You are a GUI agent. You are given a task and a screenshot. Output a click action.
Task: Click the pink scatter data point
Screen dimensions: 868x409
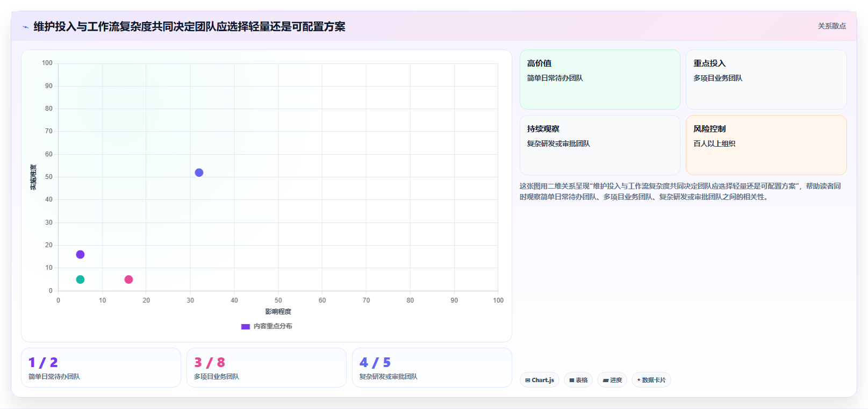(x=128, y=279)
